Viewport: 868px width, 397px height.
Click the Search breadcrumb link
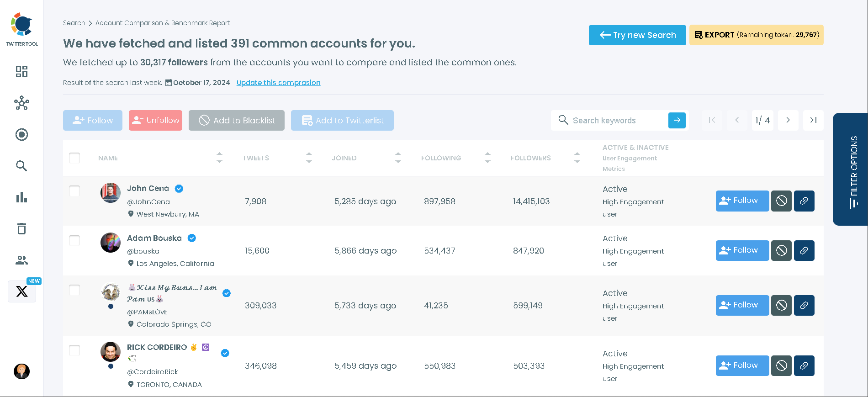point(74,23)
